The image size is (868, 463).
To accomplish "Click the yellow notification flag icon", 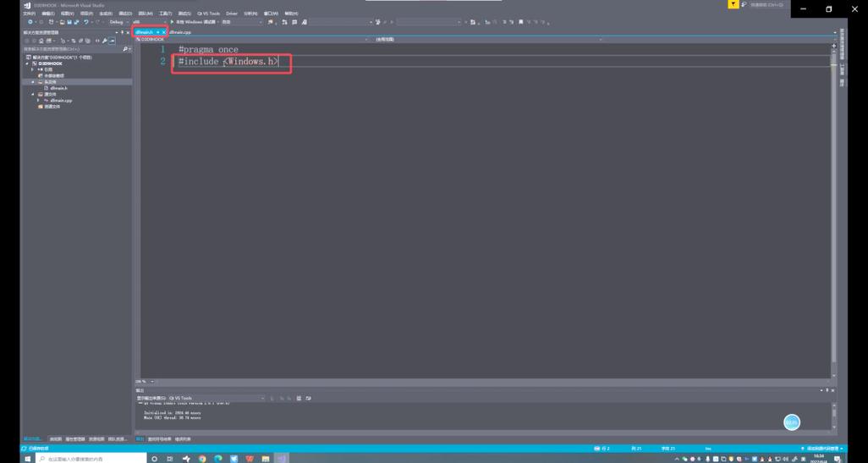I will (733, 4).
